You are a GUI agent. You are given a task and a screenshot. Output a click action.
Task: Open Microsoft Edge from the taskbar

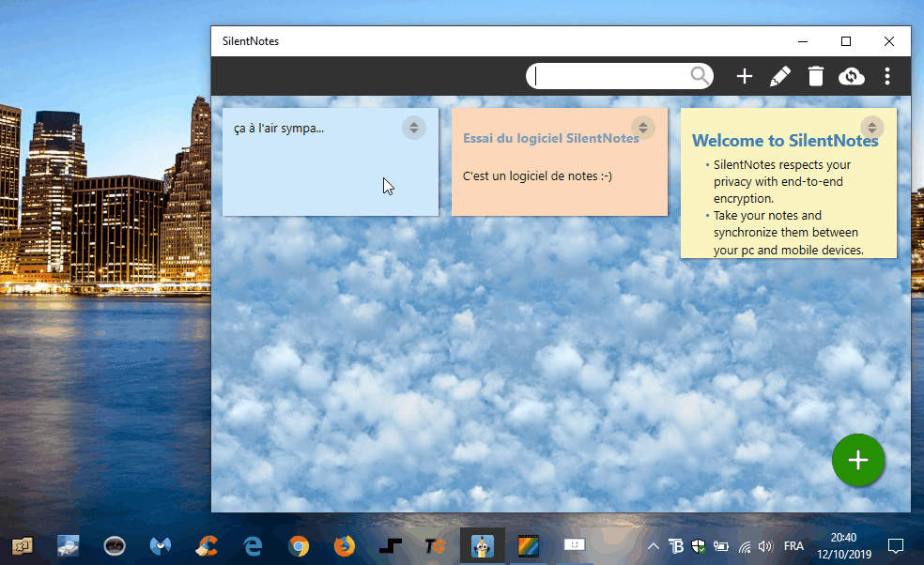[x=254, y=547]
